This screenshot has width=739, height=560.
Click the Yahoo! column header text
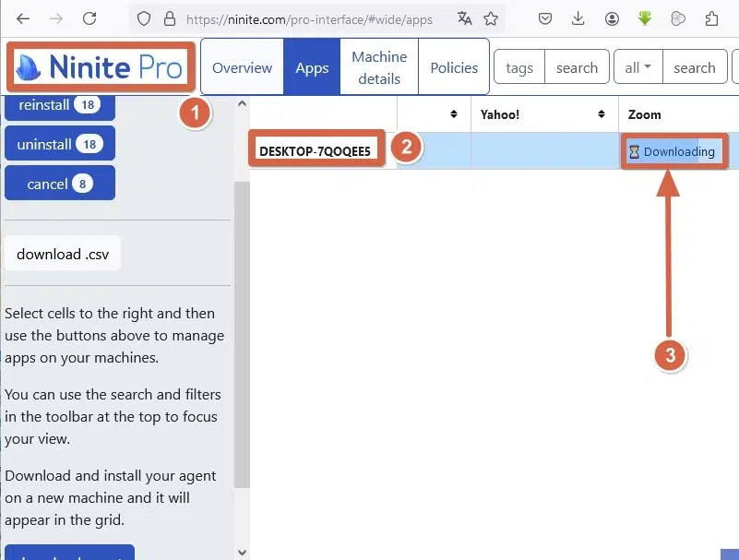pyautogui.click(x=499, y=114)
